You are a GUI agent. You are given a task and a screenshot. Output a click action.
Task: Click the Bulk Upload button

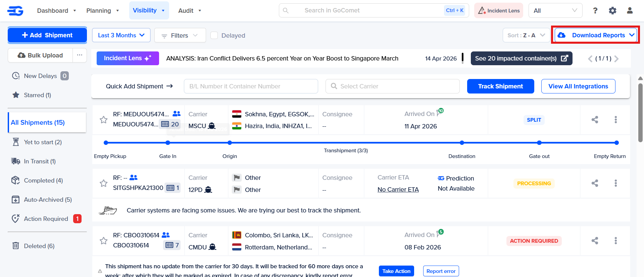pyautogui.click(x=40, y=55)
